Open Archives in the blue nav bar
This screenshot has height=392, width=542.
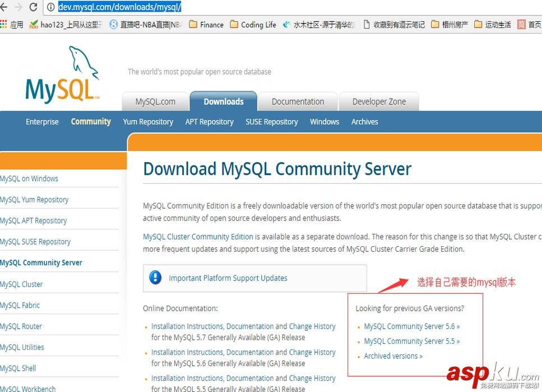click(365, 122)
